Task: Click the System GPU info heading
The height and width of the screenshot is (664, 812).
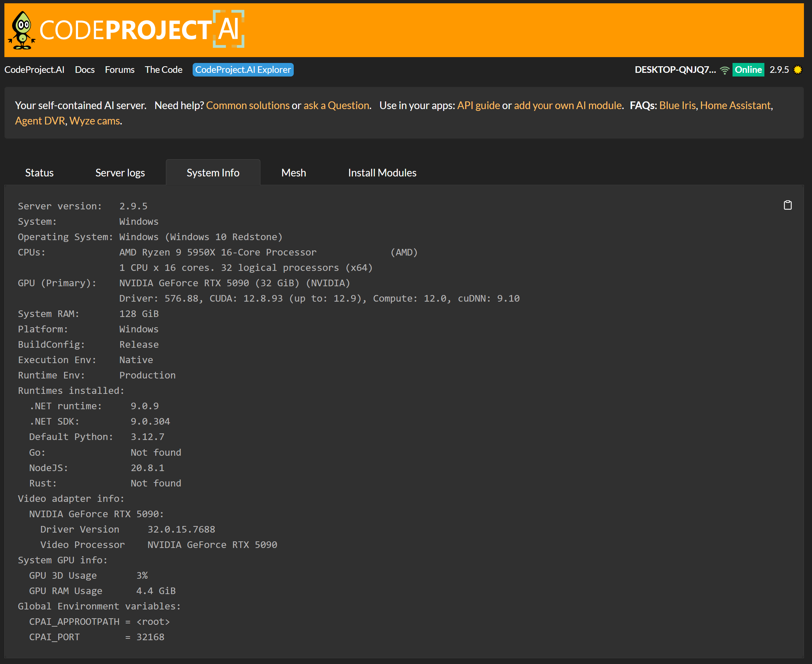Action: click(x=63, y=560)
